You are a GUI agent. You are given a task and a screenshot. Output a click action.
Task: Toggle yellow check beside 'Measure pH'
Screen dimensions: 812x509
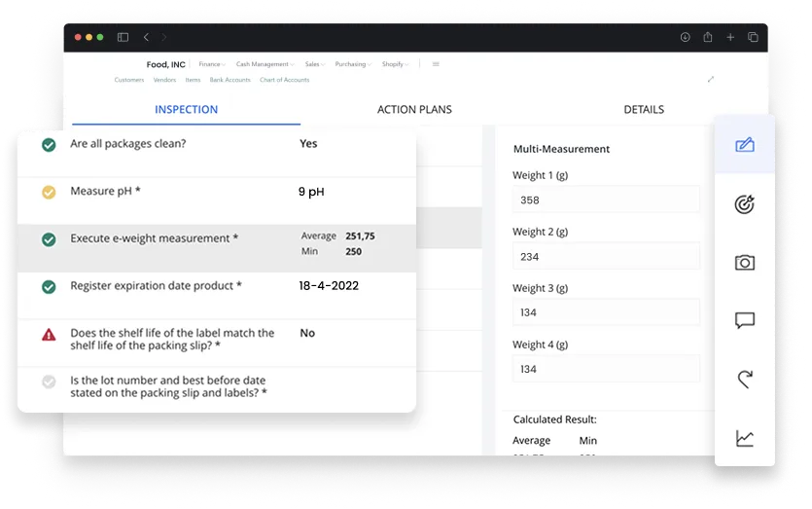pos(49,192)
